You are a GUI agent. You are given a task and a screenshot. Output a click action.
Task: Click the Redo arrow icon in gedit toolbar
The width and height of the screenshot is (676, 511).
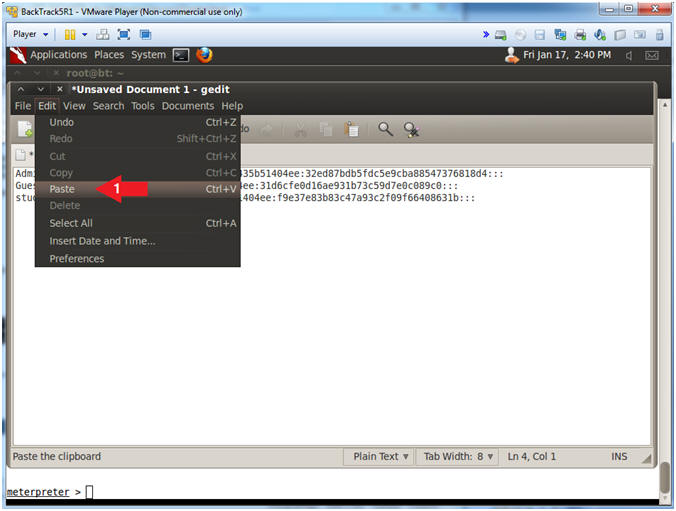pyautogui.click(x=267, y=129)
